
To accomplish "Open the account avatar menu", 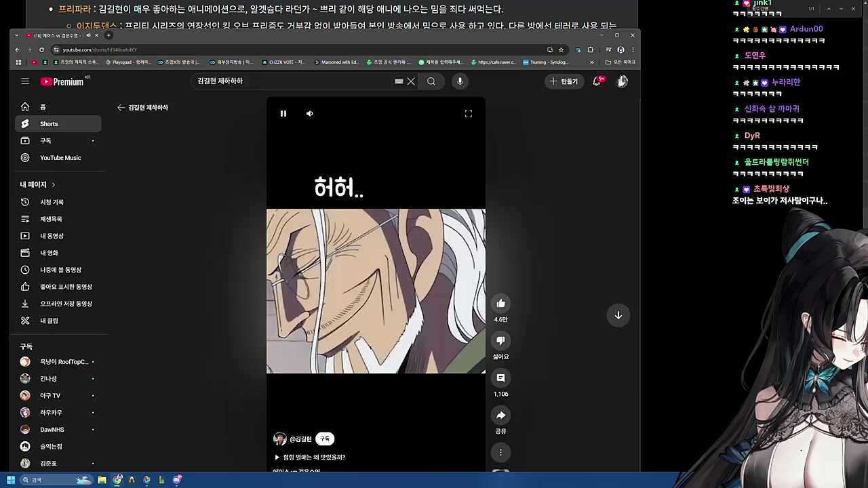I will pos(622,81).
